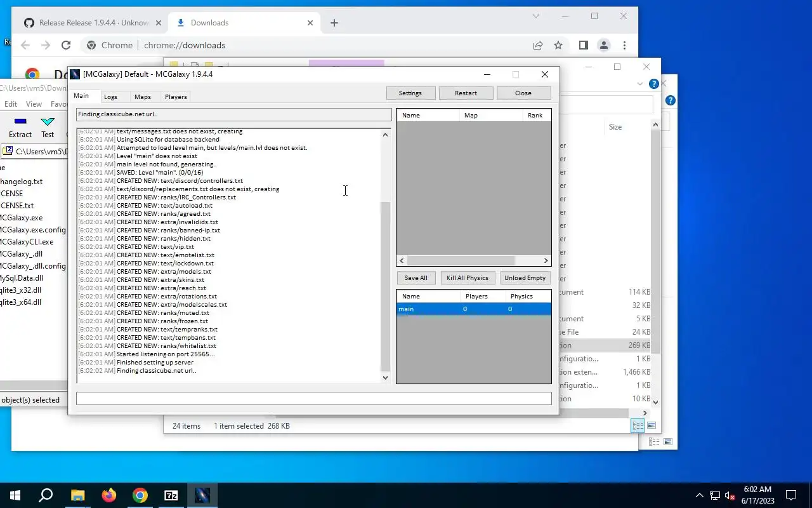Open Chrome tab search chevron
Image resolution: width=812 pixels, height=508 pixels.
(x=536, y=16)
